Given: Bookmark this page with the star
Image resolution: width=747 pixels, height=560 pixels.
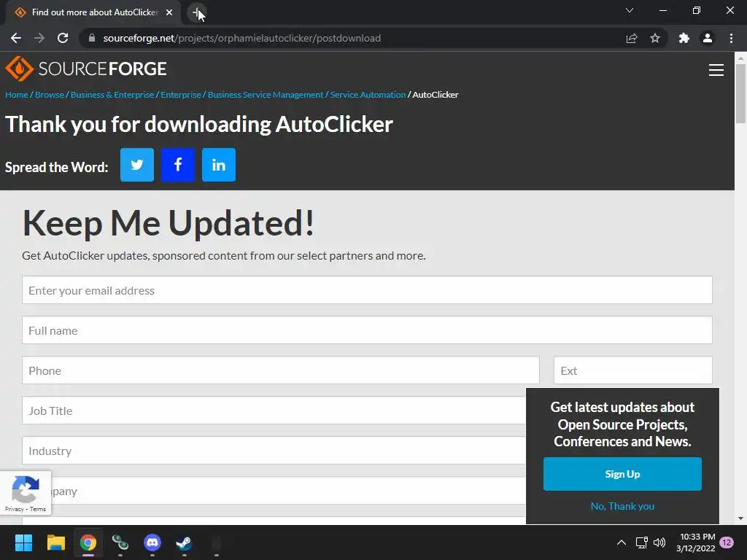Looking at the screenshot, I should [655, 38].
